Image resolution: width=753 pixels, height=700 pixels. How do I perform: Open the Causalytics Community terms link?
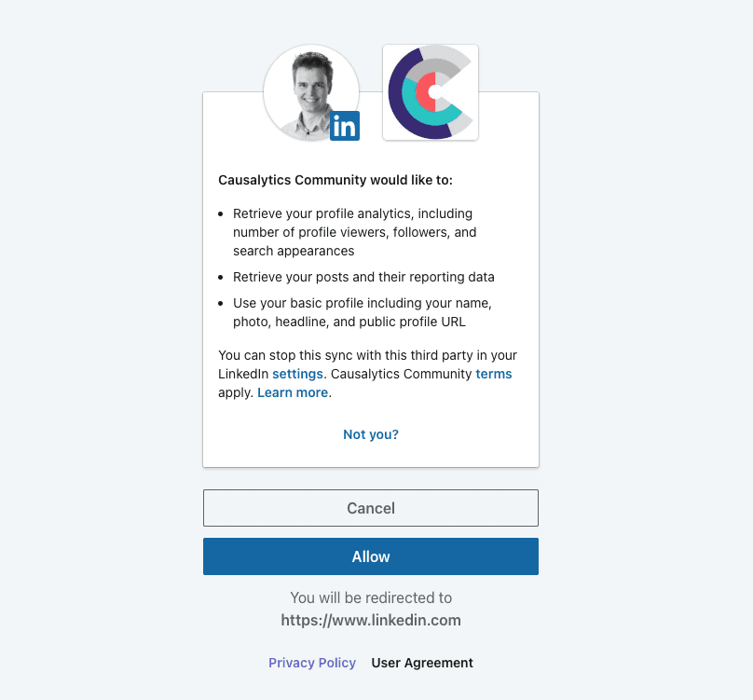[494, 374]
